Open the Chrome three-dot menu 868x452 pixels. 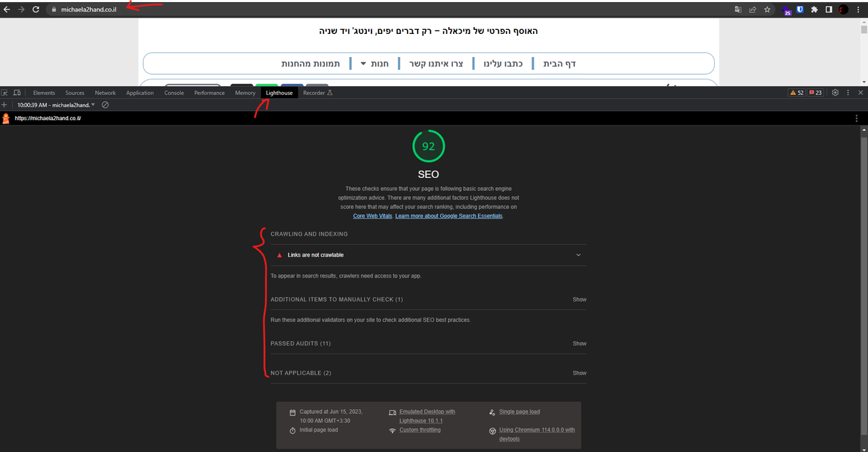click(x=859, y=10)
